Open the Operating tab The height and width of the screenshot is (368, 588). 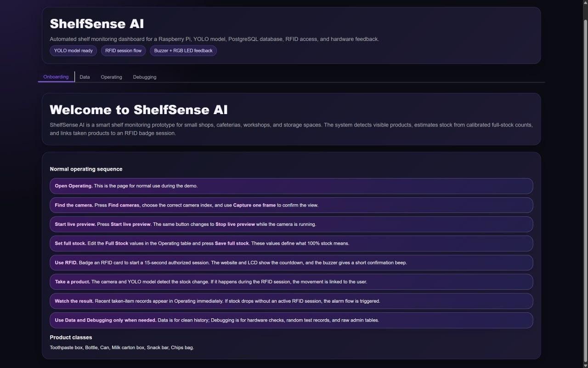111,77
